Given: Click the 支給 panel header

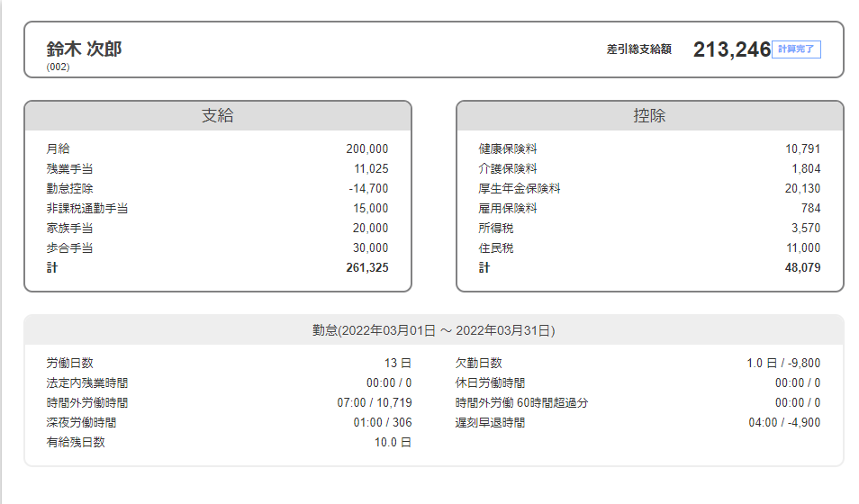Looking at the screenshot, I should click(x=218, y=116).
